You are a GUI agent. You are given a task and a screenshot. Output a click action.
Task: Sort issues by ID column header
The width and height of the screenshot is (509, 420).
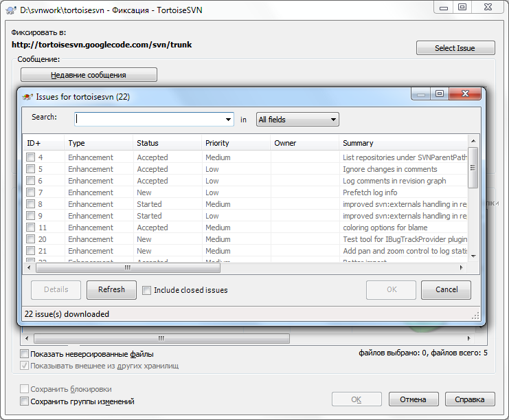(43, 143)
